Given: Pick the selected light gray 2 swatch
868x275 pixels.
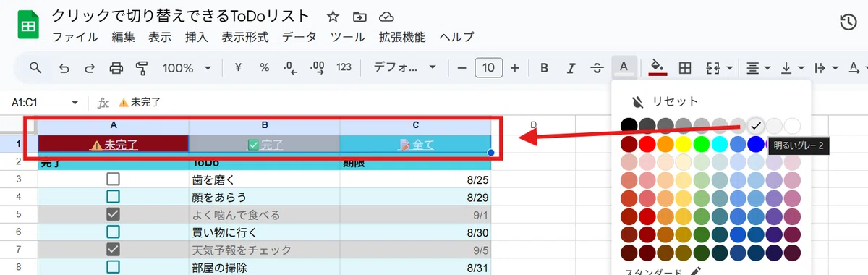Looking at the screenshot, I should (757, 125).
